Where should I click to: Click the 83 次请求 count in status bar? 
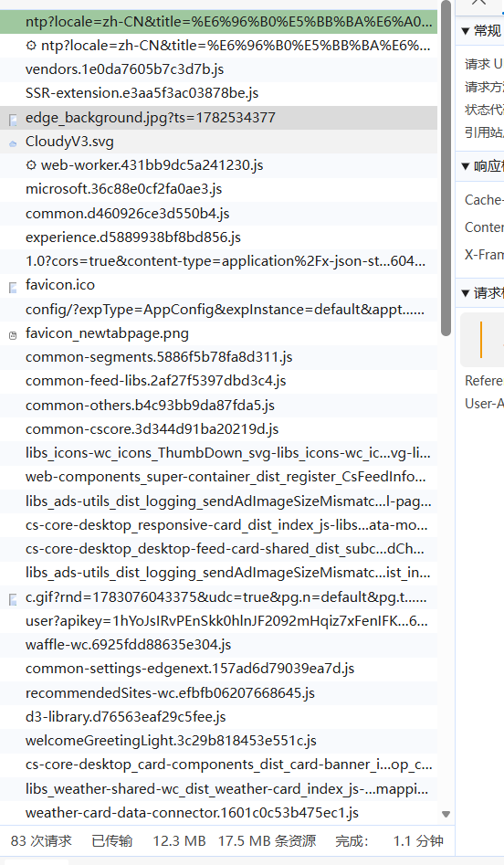click(41, 841)
